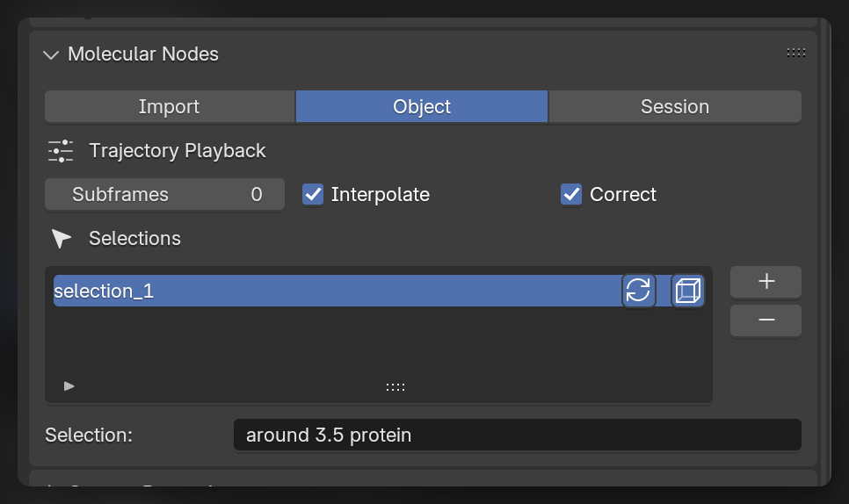The height and width of the screenshot is (504, 849).
Task: Disable the Interpolate checkbox
Action: (x=313, y=194)
